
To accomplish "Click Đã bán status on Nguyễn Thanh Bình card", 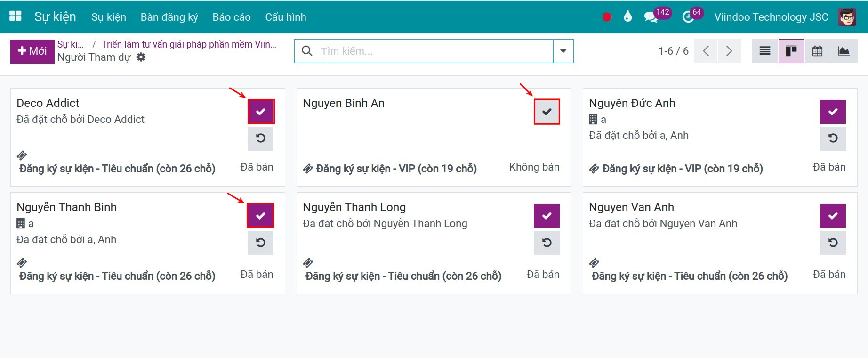I will click(257, 274).
